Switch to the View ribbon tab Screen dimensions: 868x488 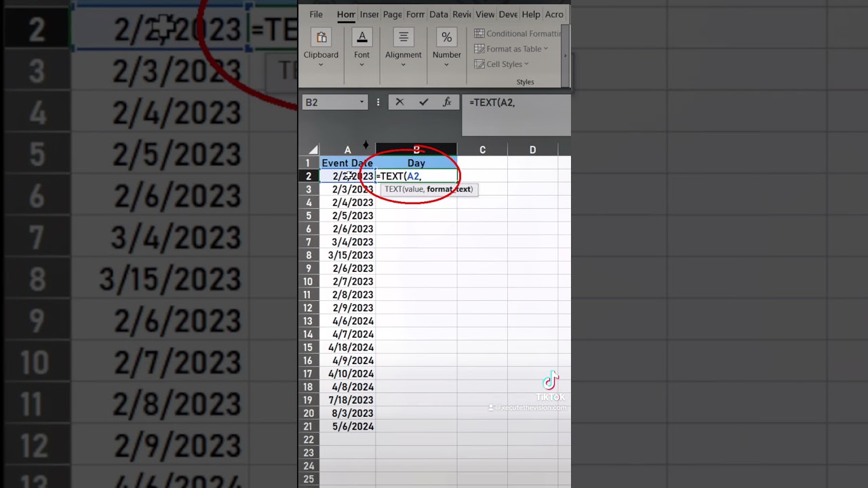tap(485, 14)
